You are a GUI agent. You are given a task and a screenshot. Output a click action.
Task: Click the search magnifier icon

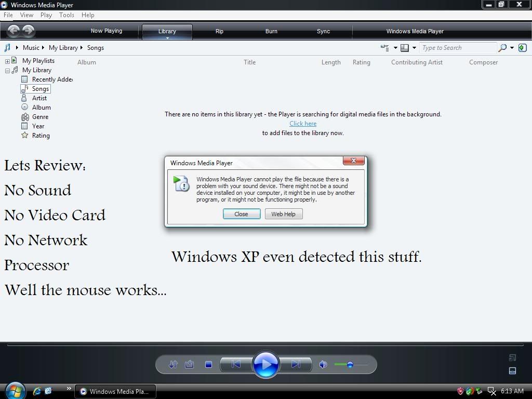pyautogui.click(x=502, y=48)
